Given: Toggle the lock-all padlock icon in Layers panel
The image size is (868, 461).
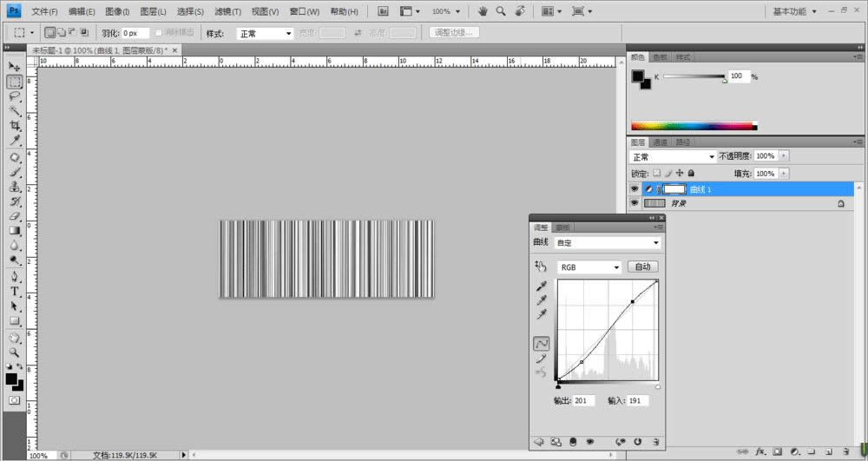Looking at the screenshot, I should coord(691,173).
